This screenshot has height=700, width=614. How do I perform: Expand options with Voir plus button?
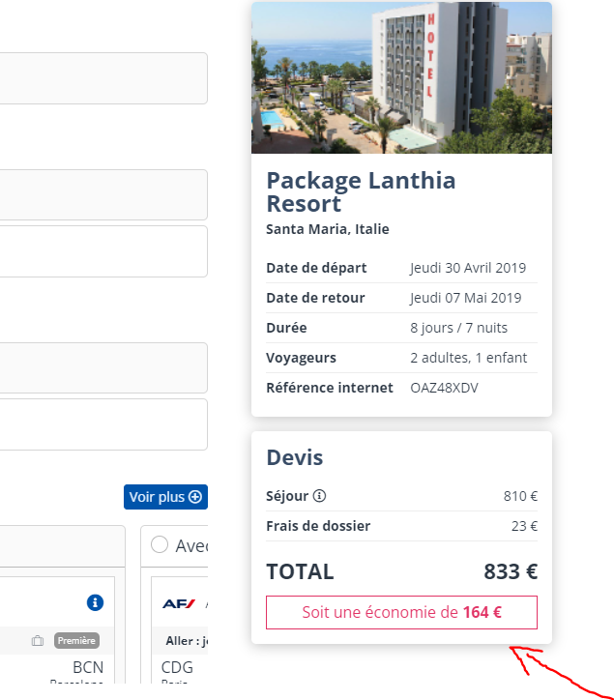pos(165,497)
